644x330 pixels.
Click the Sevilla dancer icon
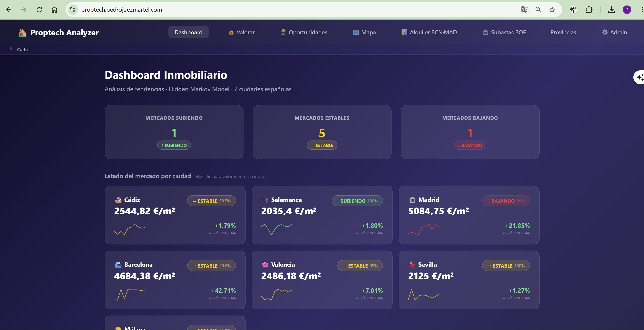pyautogui.click(x=412, y=265)
